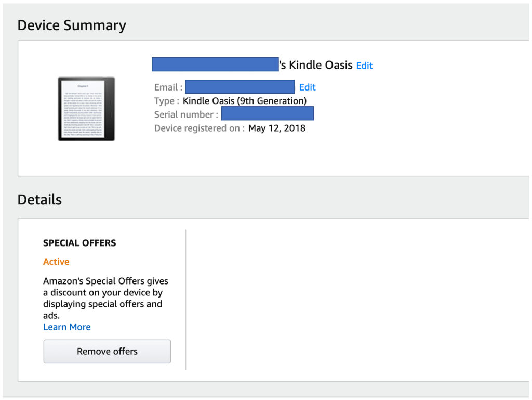
Task: Edit the Kindle Oasis device name
Action: pyautogui.click(x=364, y=66)
